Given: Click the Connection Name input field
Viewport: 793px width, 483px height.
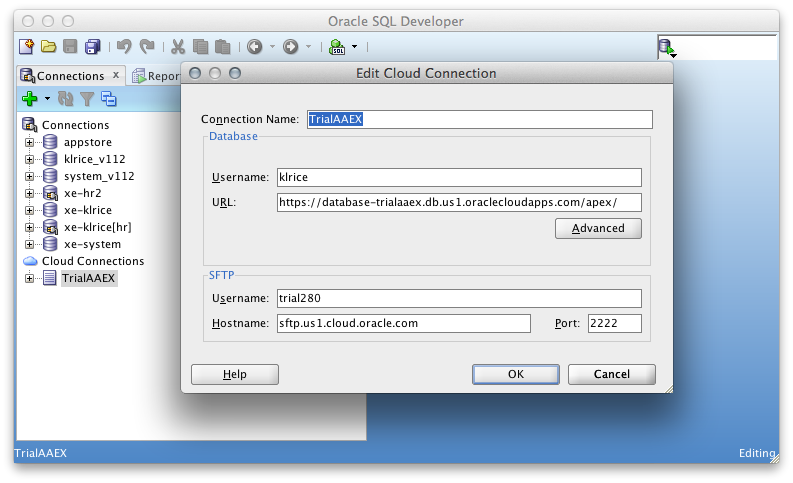Looking at the screenshot, I should (x=479, y=119).
